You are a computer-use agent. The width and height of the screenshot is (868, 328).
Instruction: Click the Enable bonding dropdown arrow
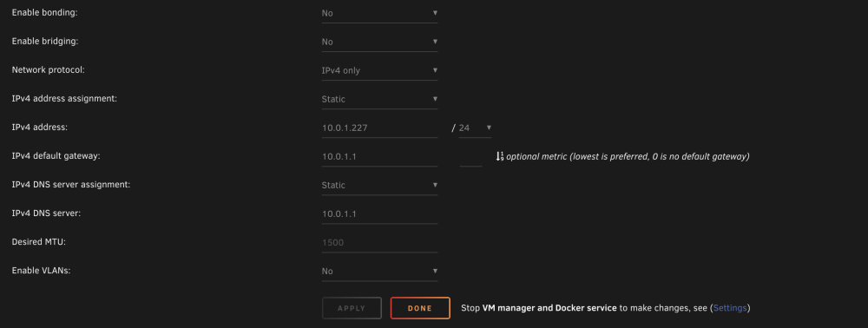[435, 12]
